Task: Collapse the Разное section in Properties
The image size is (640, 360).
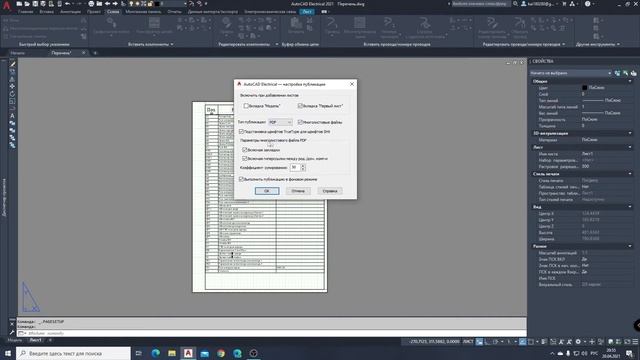Action: click(x=630, y=246)
